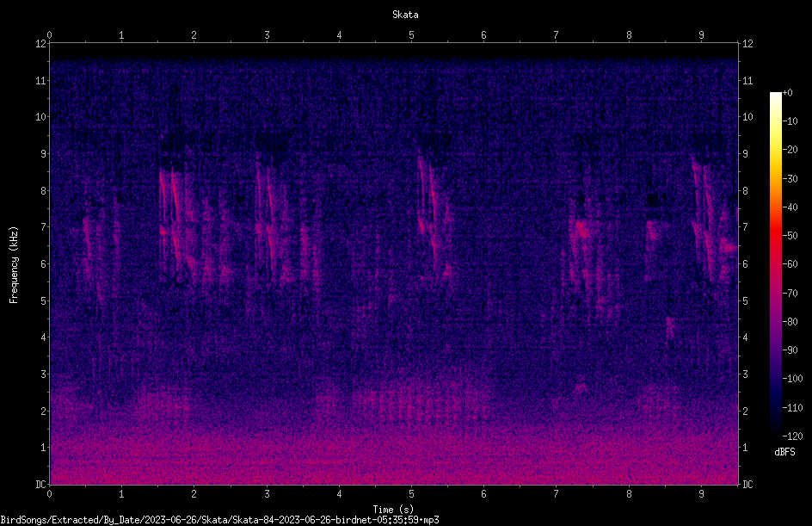Click the "12" tick on the left frequency axis
The width and height of the screenshot is (812, 526).
[40, 44]
